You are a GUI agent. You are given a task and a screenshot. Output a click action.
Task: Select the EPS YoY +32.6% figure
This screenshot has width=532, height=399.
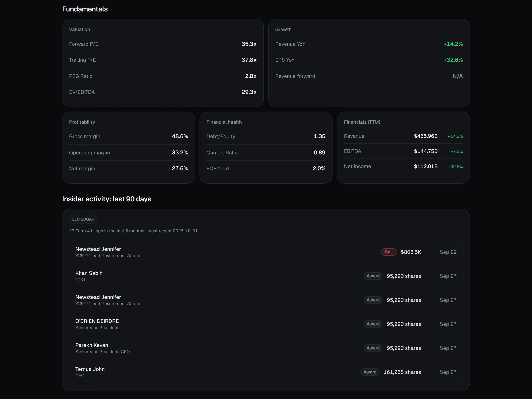[x=453, y=60]
